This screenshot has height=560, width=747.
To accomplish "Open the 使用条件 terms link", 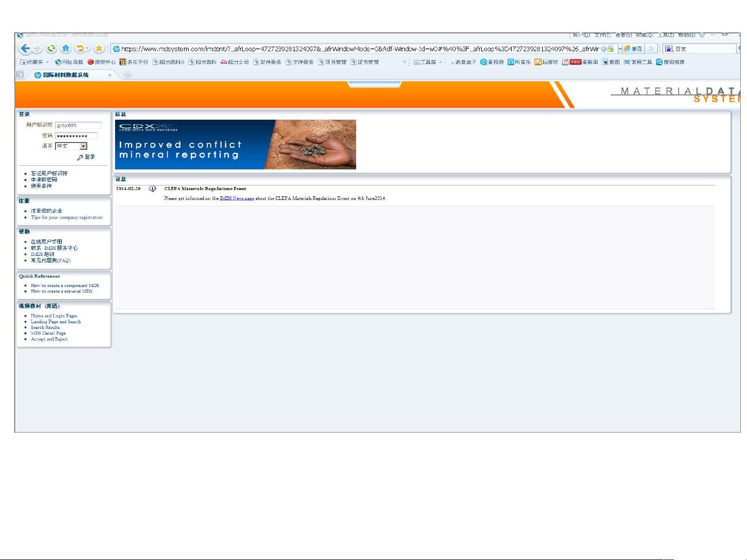I will tap(41, 186).
